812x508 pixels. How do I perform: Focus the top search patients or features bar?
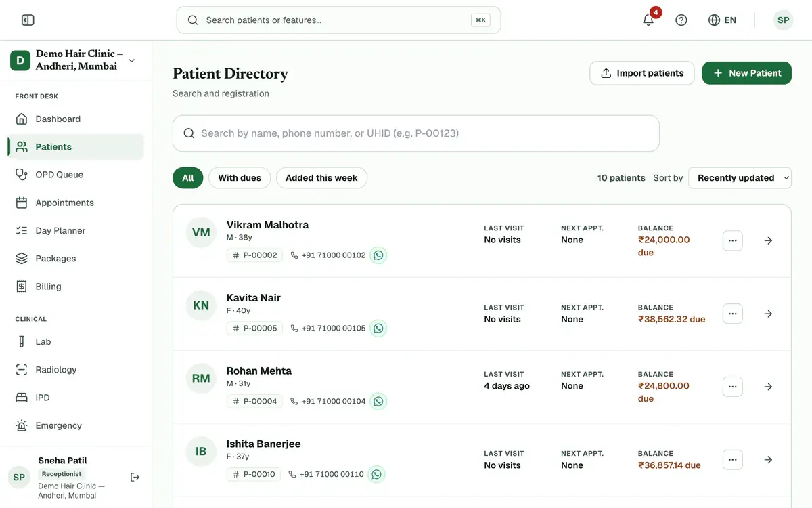click(338, 20)
